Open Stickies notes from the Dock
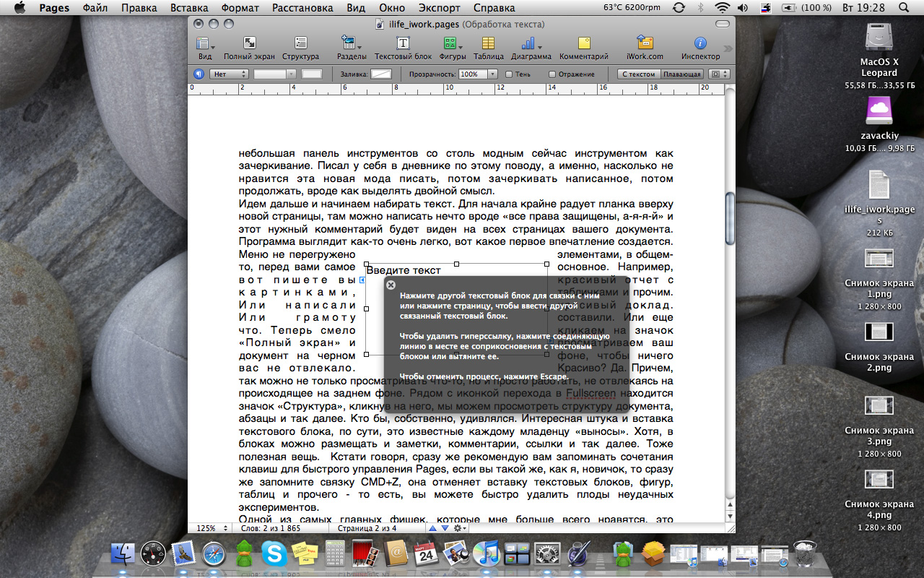The image size is (924, 578). 305,554
